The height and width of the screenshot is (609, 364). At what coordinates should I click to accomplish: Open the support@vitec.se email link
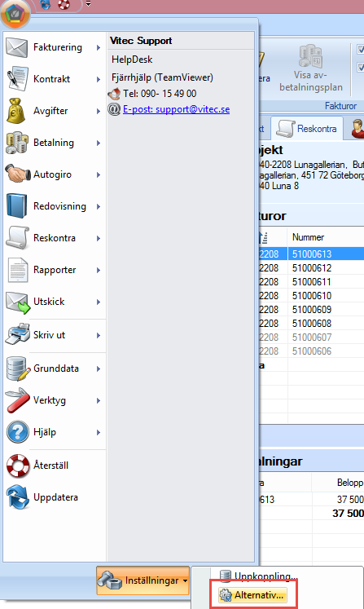pos(176,109)
